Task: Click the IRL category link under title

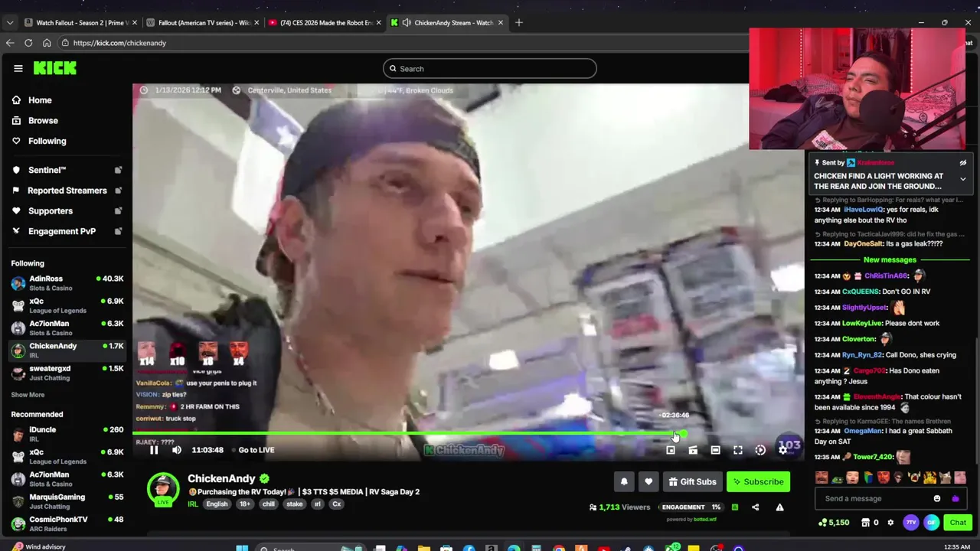Action: [193, 504]
